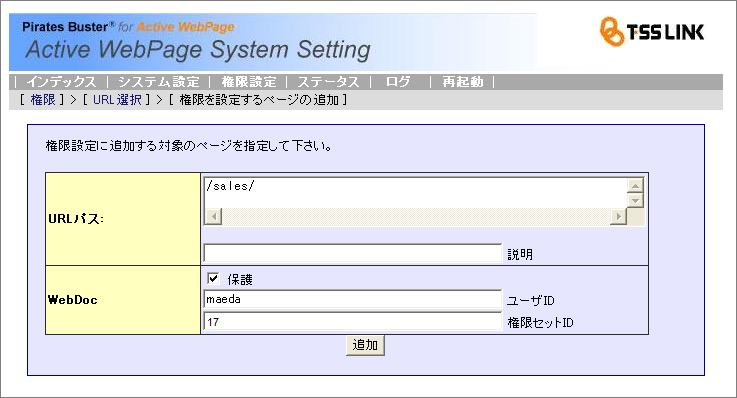
Task: Click the TSS LINK logo
Action: pyautogui.click(x=652, y=31)
